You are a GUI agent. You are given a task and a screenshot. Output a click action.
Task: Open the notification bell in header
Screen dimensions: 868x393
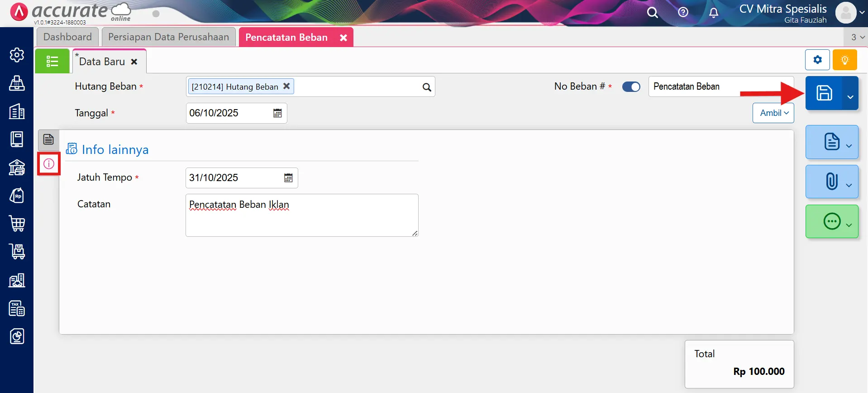coord(714,13)
